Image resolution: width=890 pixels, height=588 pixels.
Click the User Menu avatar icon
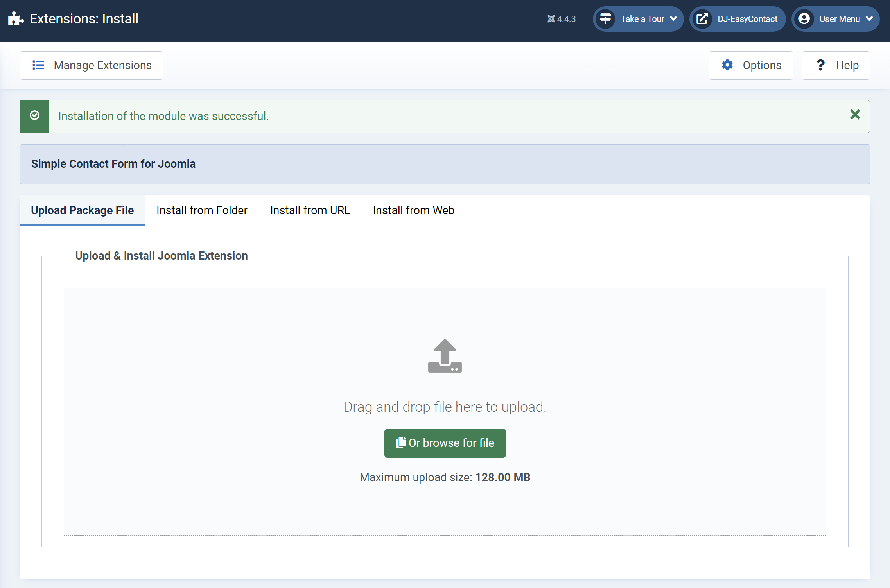pyautogui.click(x=804, y=19)
